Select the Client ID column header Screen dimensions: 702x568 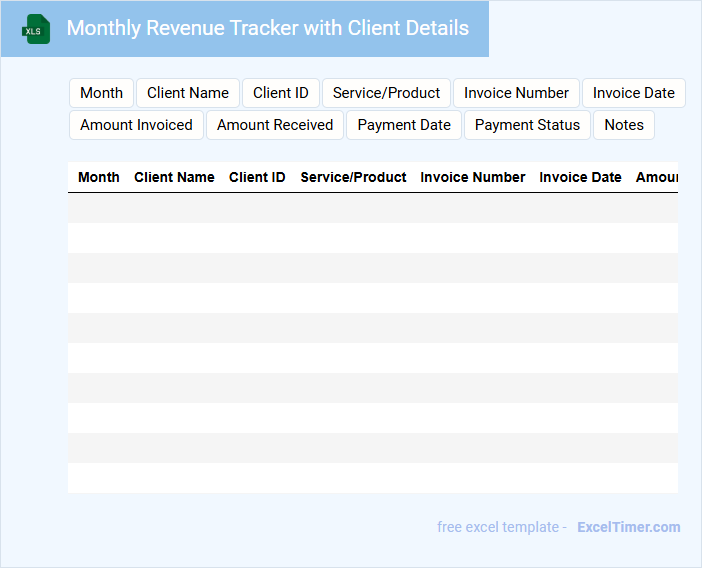click(257, 177)
